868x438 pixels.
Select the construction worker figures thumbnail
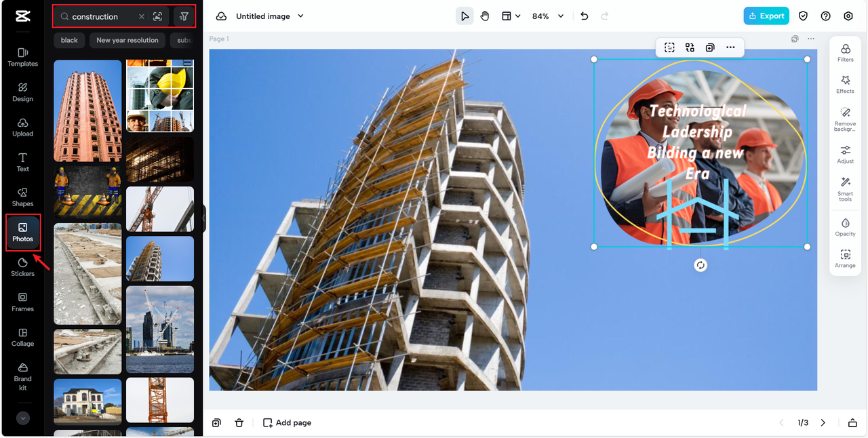(87, 193)
